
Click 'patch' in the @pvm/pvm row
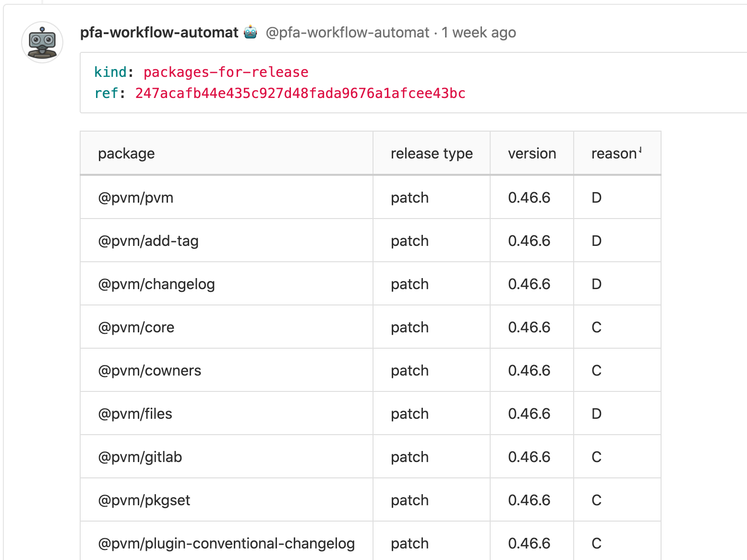[x=410, y=198]
